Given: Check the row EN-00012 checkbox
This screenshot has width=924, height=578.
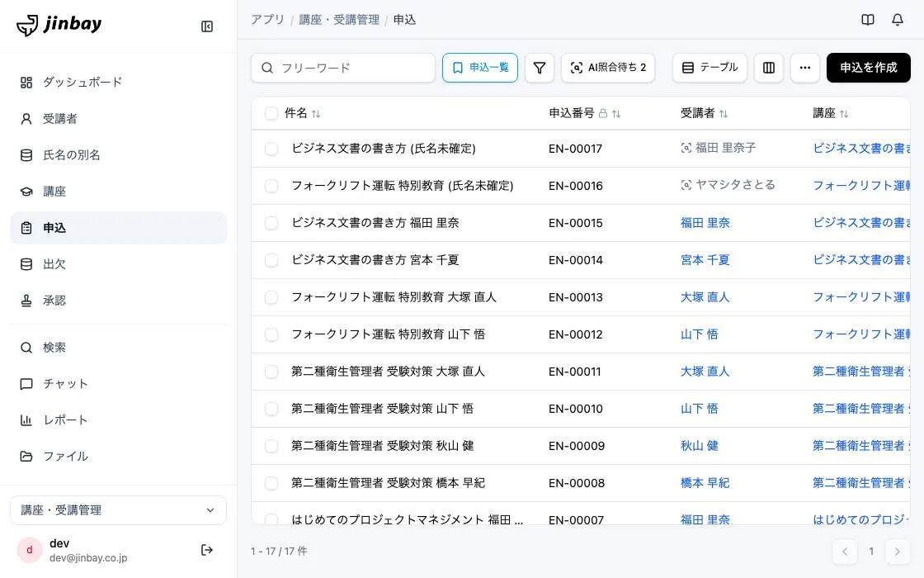Looking at the screenshot, I should [271, 334].
